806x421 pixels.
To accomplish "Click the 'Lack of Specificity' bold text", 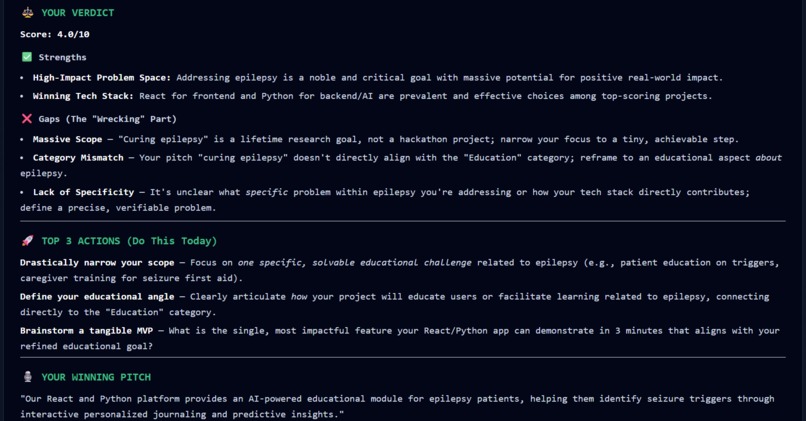I will point(83,192).
